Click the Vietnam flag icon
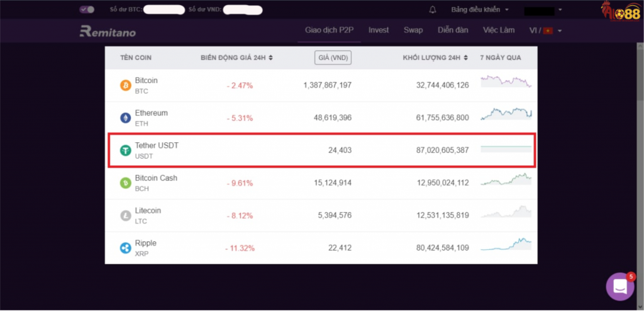This screenshot has width=644, height=311. pyautogui.click(x=548, y=31)
